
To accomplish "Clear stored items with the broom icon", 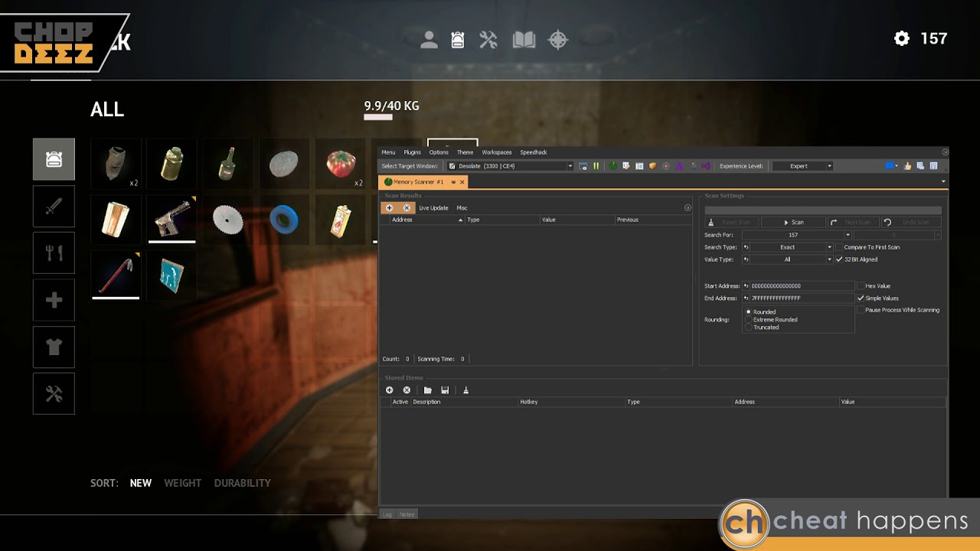I will (465, 390).
